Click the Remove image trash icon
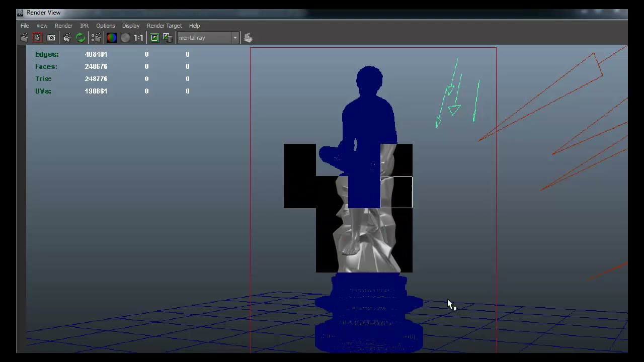This screenshot has width=644, height=362. 168,38
